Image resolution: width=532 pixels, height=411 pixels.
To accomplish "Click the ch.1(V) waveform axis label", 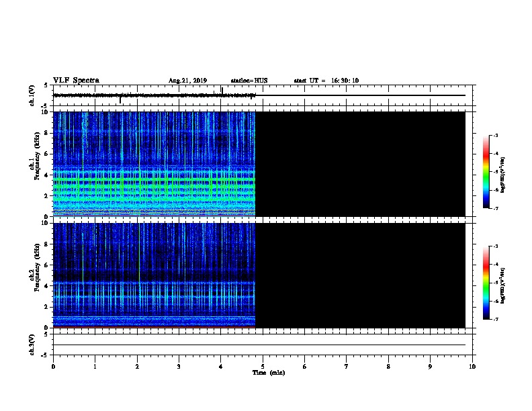I will pyautogui.click(x=32, y=95).
